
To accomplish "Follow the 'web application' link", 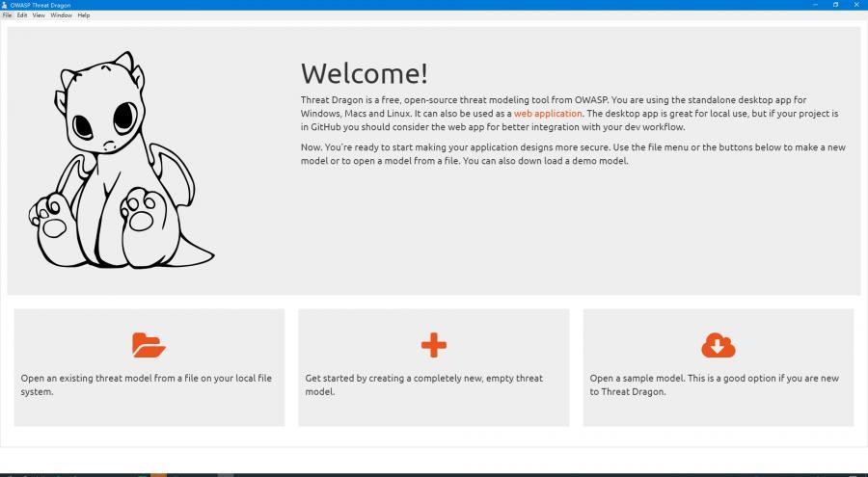I will pos(548,114).
